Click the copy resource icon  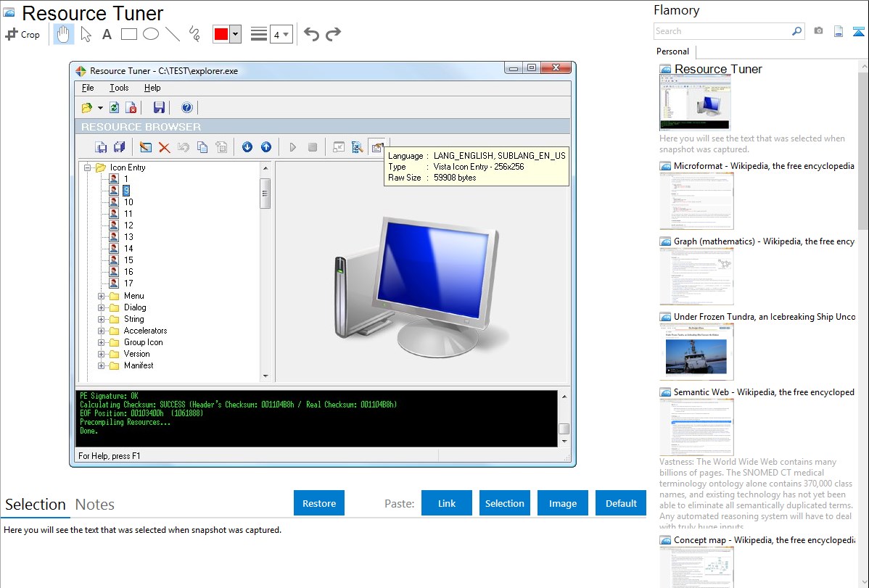tap(202, 147)
